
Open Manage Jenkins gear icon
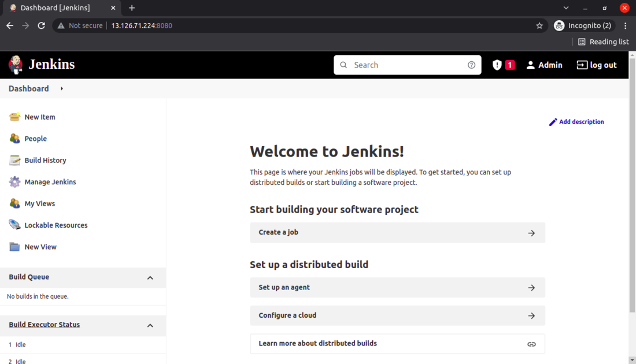click(14, 182)
